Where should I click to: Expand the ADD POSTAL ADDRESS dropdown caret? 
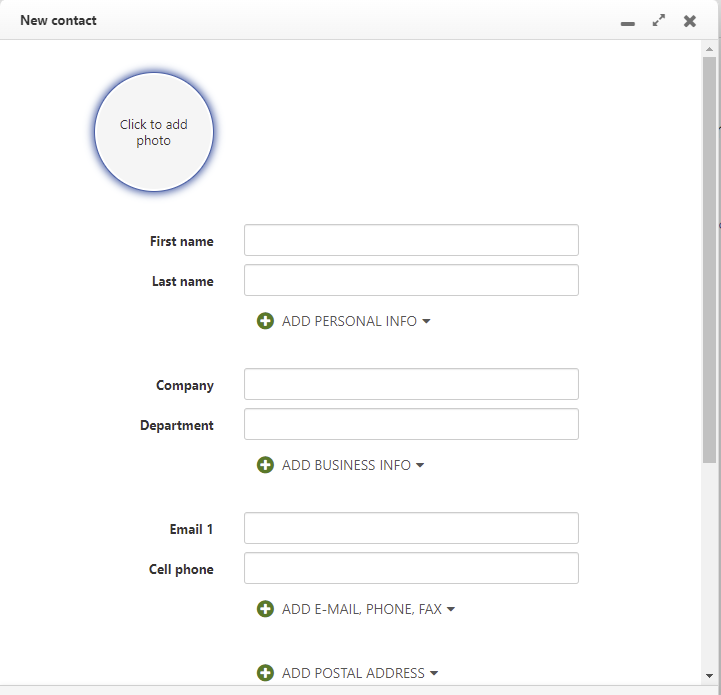point(434,674)
